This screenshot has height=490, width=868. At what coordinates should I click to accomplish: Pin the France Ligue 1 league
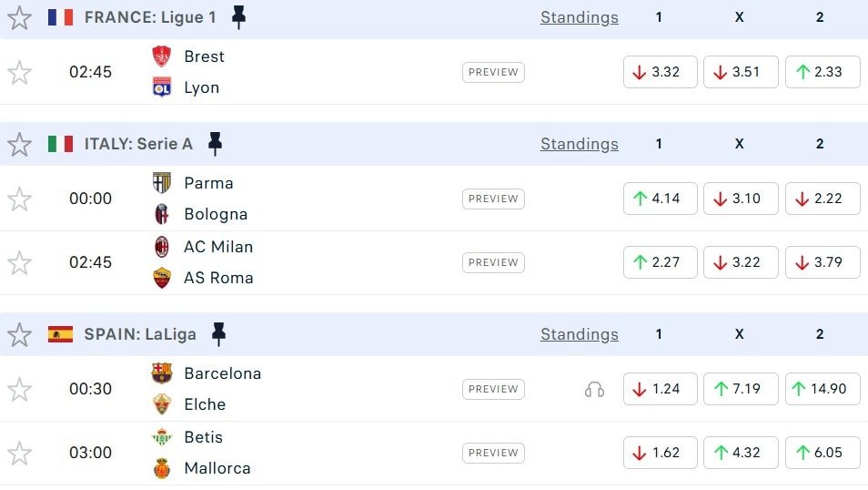point(238,17)
